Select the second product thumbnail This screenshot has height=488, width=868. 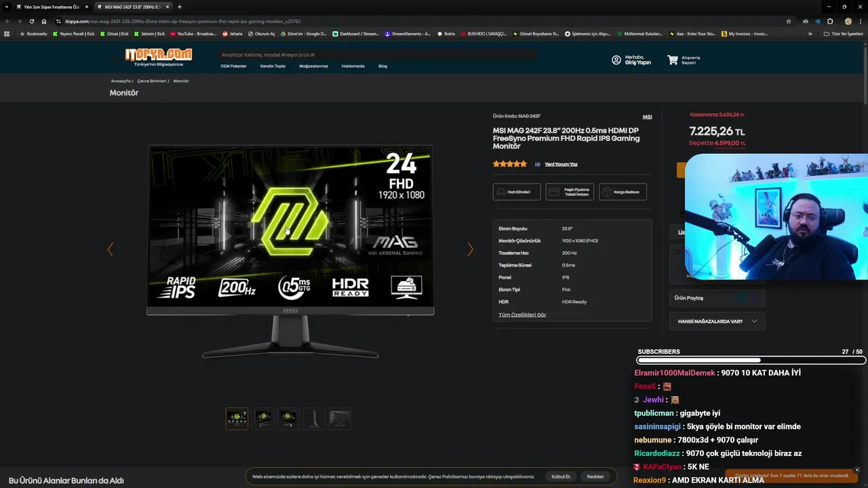pyautogui.click(x=262, y=419)
